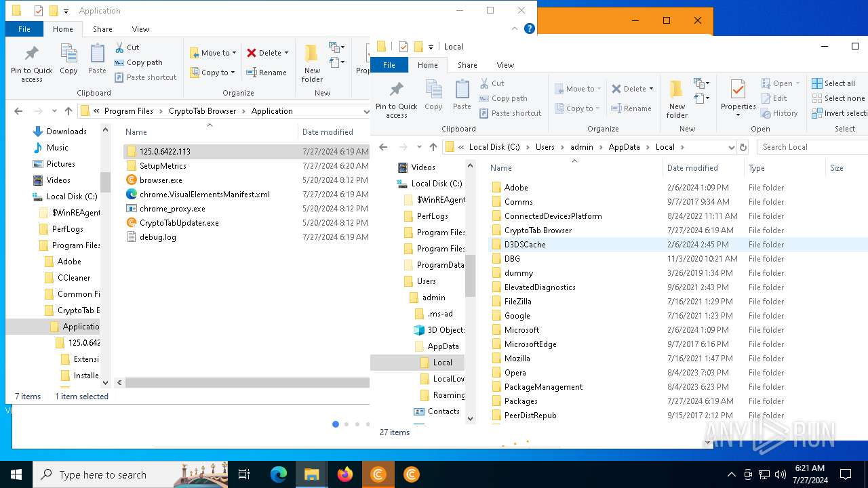Select CryptoTab Browser folder in Local list
This screenshot has height=488, width=868.
click(538, 230)
